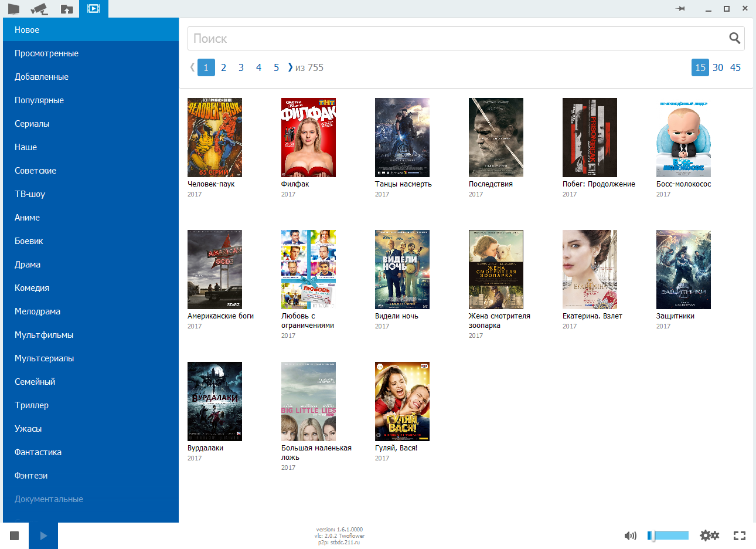Open the Филфак poster

308,137
